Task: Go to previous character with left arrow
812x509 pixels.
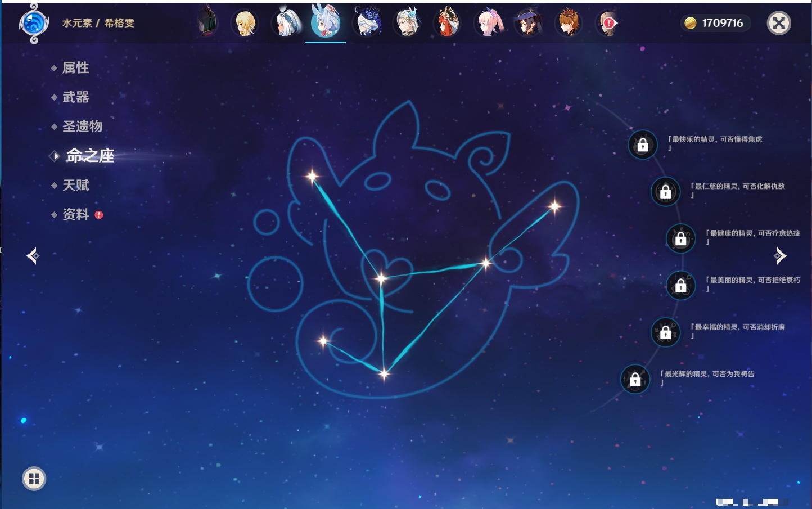Action: click(33, 256)
